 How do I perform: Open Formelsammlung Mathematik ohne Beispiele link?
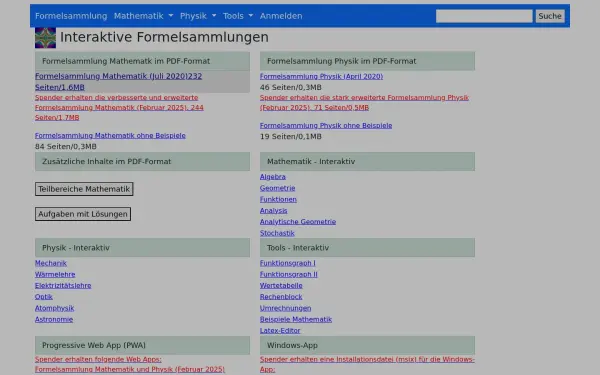(x=110, y=135)
